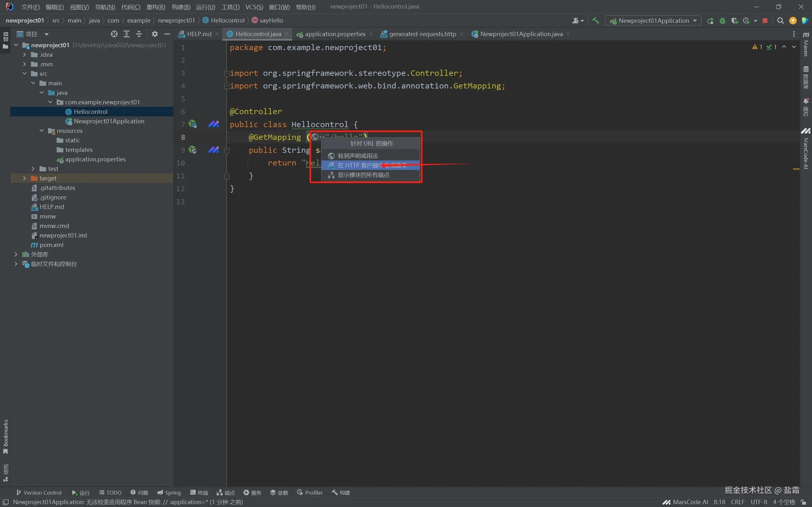Expand the target folder
812x507 pixels.
24,179
